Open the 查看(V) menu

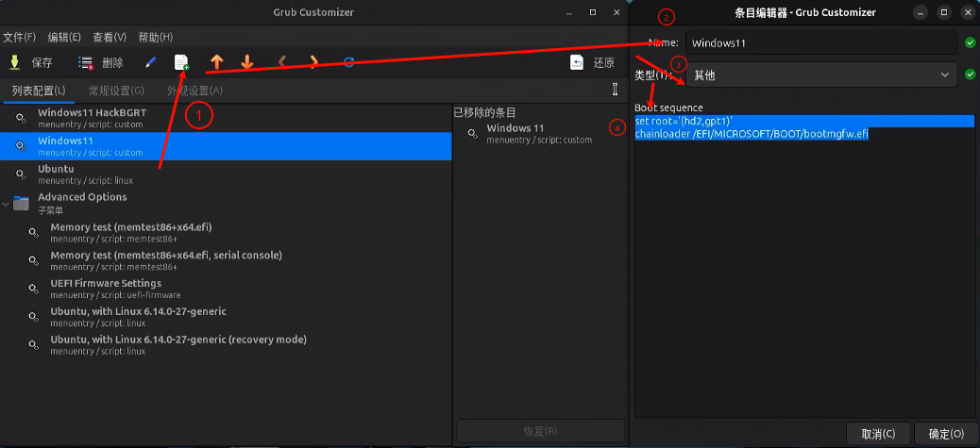pyautogui.click(x=110, y=37)
